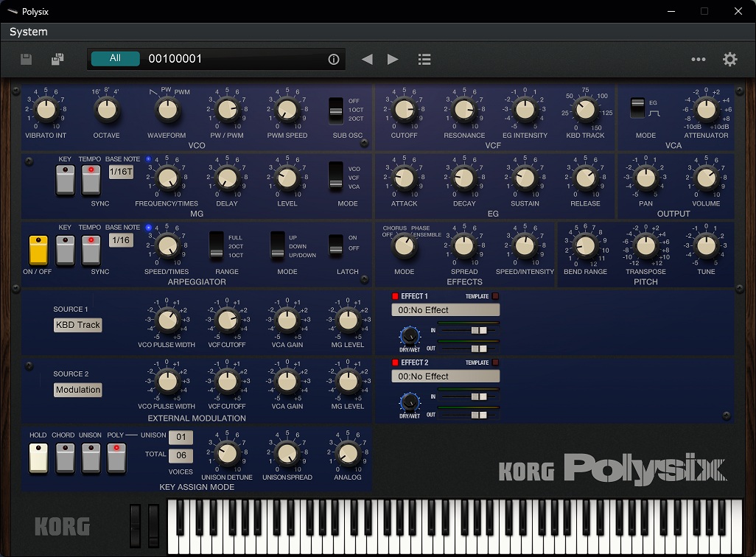Click the RESONANCE knob

pyautogui.click(x=465, y=110)
